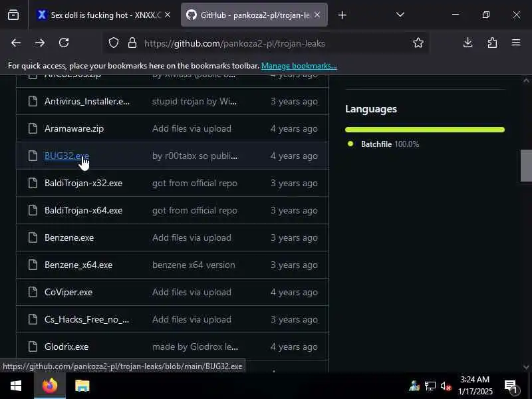Click file icon beside Antivirus_Installer.e...
The width and height of the screenshot is (532, 399).
coord(33,101)
